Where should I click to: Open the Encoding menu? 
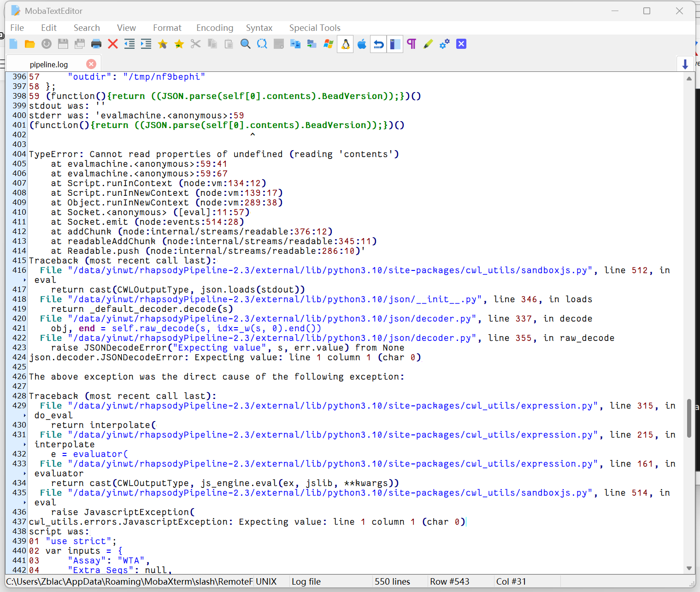pyautogui.click(x=215, y=28)
